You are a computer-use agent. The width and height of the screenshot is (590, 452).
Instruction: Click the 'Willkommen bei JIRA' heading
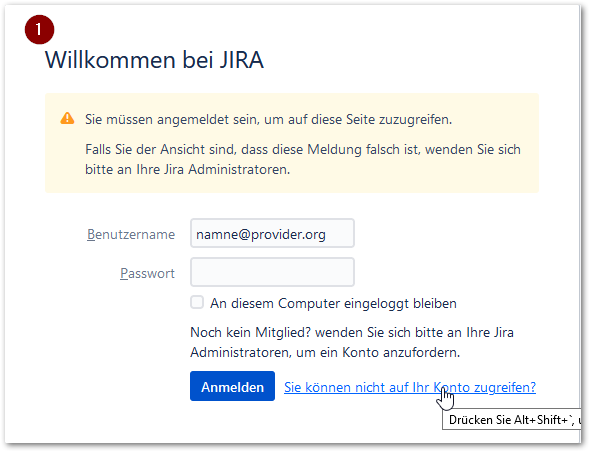point(154,60)
